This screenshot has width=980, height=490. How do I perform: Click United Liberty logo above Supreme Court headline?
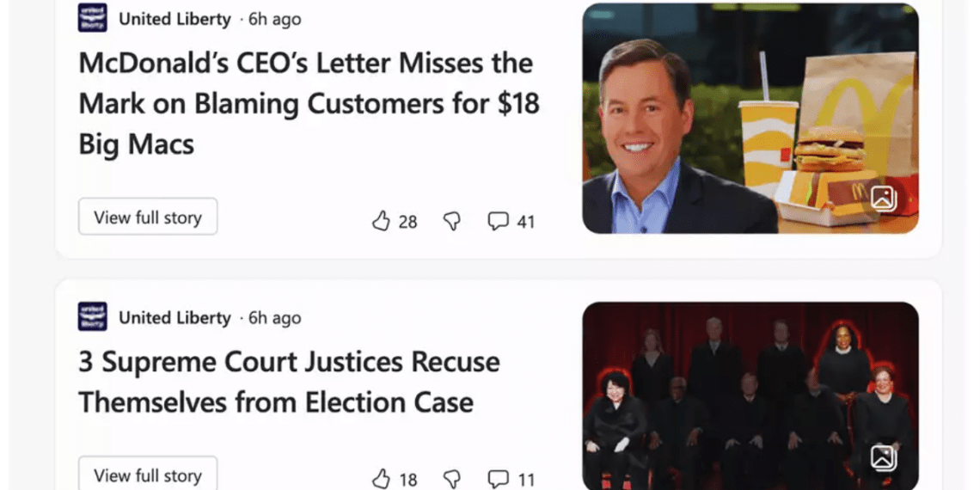pos(93,317)
